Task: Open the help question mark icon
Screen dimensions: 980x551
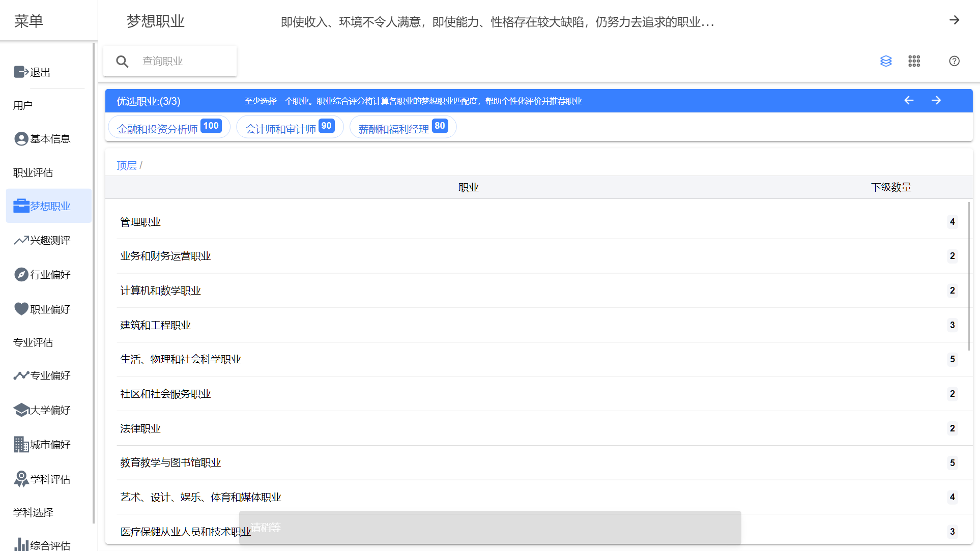Action: 954,61
